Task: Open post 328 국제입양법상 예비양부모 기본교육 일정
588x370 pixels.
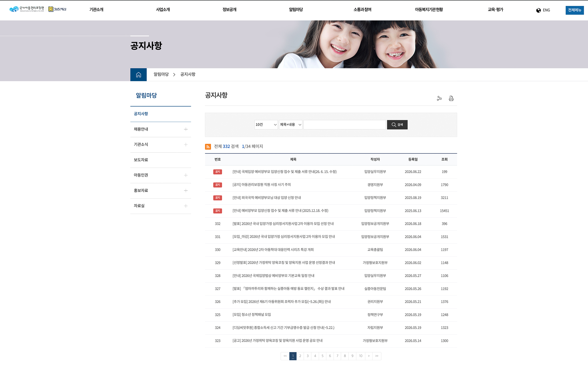Action: (273, 276)
